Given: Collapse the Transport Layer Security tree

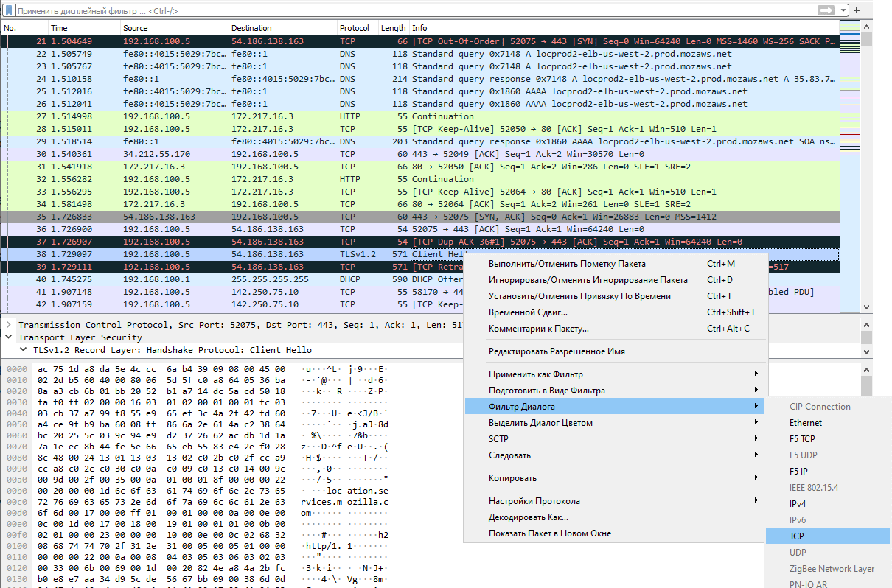Looking at the screenshot, I should tap(8, 337).
